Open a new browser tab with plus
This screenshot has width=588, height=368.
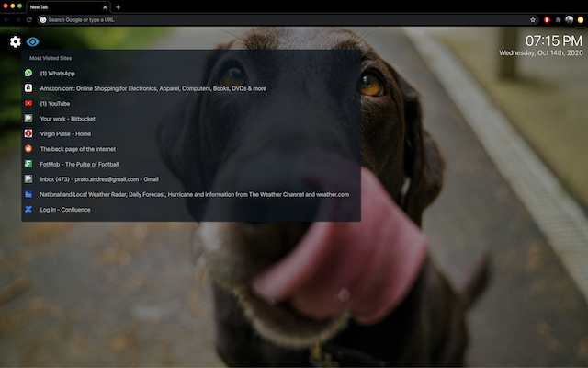[119, 7]
